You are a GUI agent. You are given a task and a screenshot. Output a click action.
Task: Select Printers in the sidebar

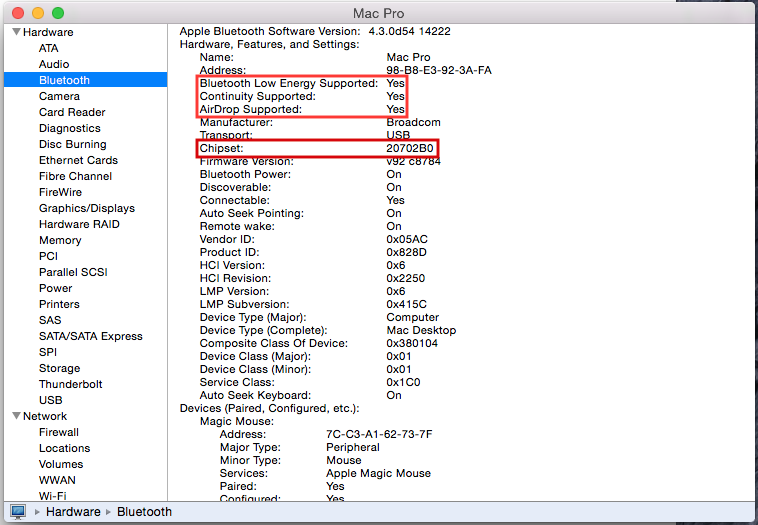(x=59, y=304)
